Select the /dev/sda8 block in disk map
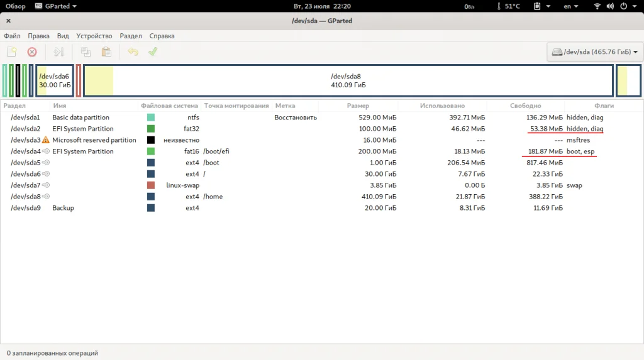This screenshot has width=644, height=360. point(348,80)
